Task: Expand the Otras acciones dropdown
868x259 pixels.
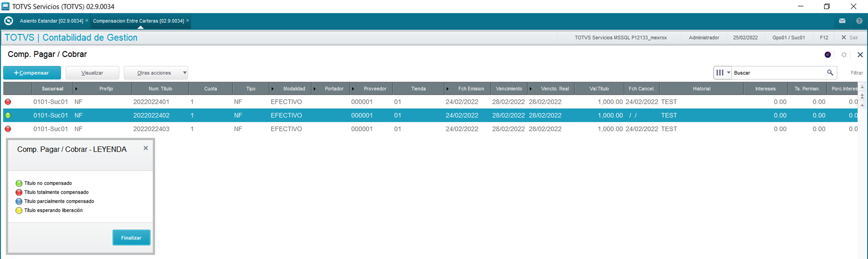Action: [156, 73]
